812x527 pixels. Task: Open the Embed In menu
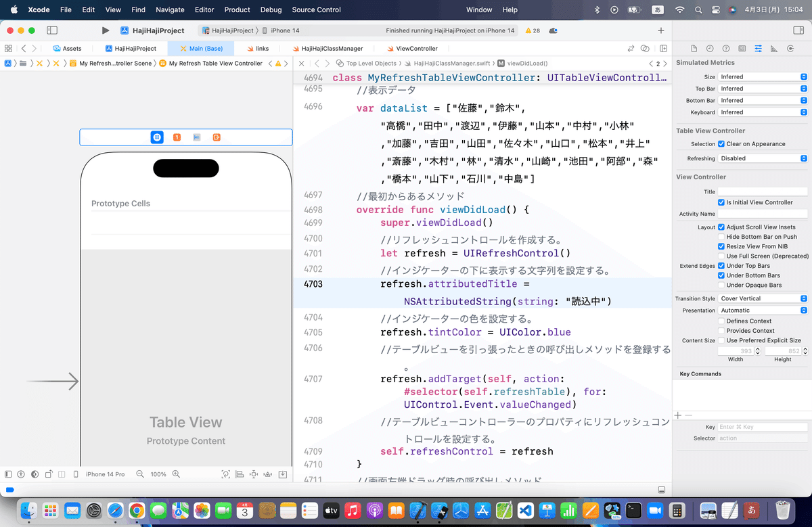pyautogui.click(x=282, y=474)
